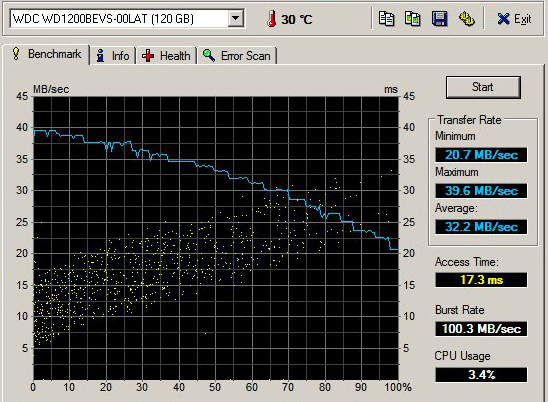Screen dimensions: 548x402
Task: Click the red cross Health icon
Action: [148, 56]
